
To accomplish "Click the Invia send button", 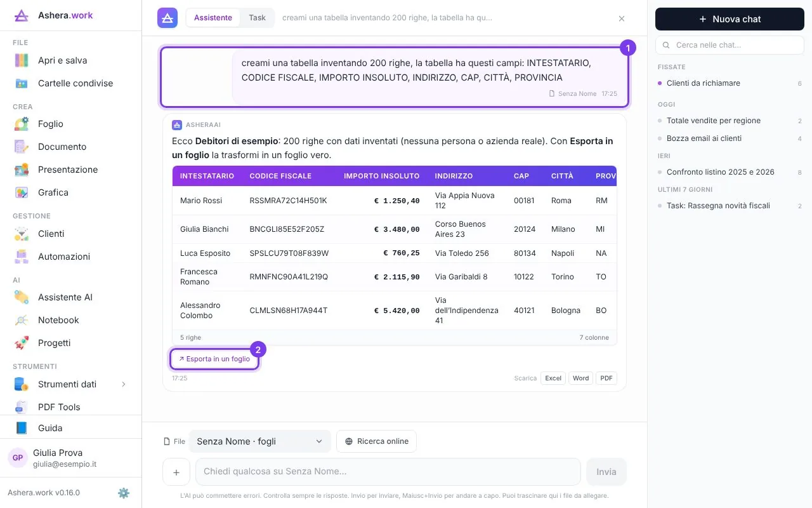I will (x=606, y=472).
